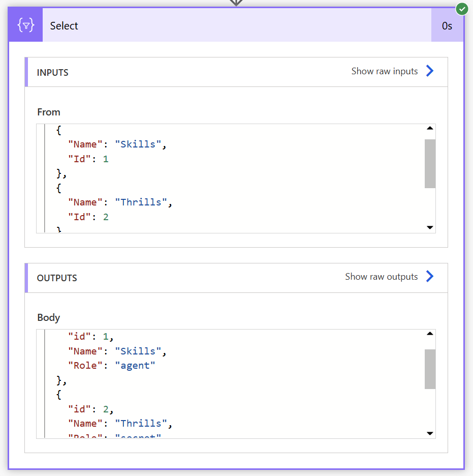Click the From box scrollbar thumb
473x476 pixels.
pos(430,164)
